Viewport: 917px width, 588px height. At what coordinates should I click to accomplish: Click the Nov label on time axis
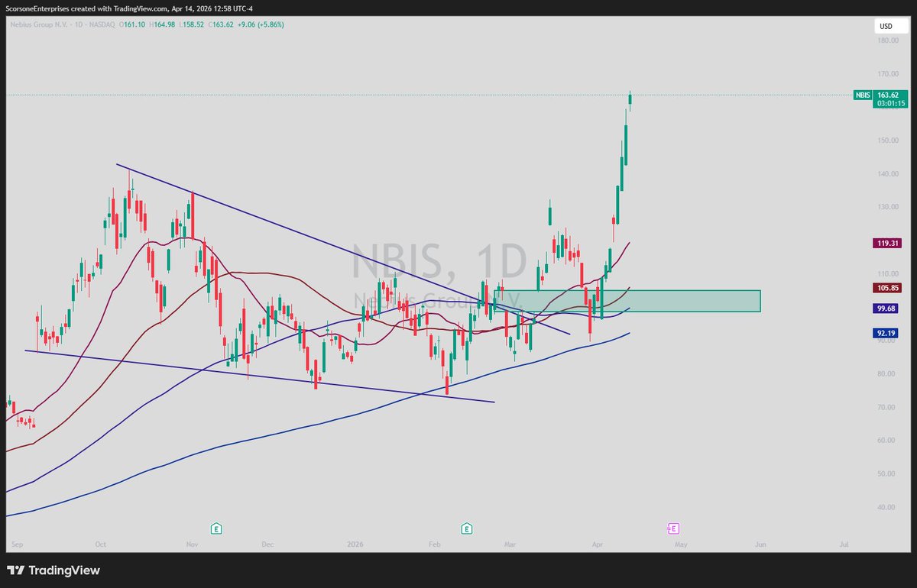coord(192,545)
